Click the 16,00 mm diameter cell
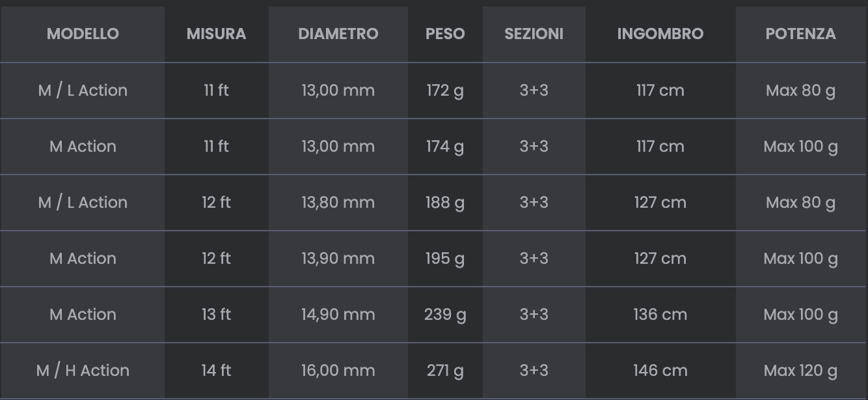The height and width of the screenshot is (400, 868). (x=338, y=371)
